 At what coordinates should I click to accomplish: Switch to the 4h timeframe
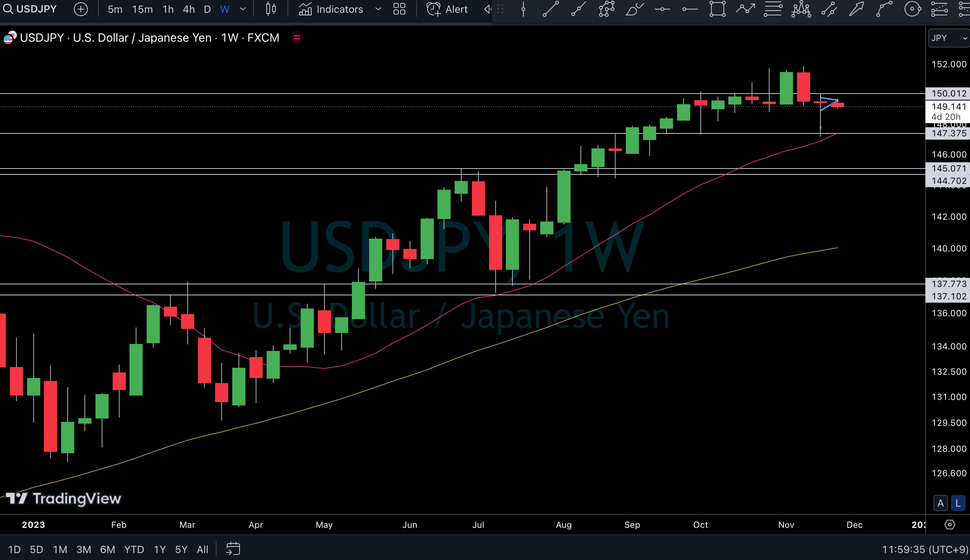tap(188, 9)
